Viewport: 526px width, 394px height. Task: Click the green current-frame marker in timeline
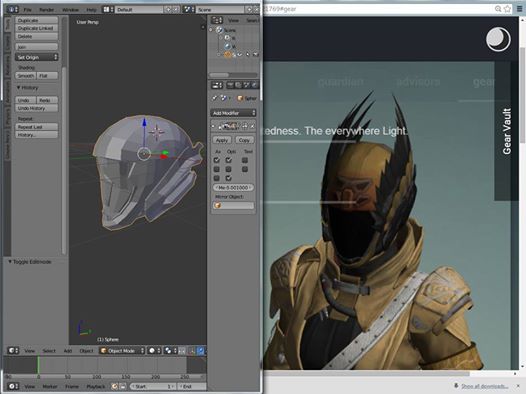tap(38, 365)
